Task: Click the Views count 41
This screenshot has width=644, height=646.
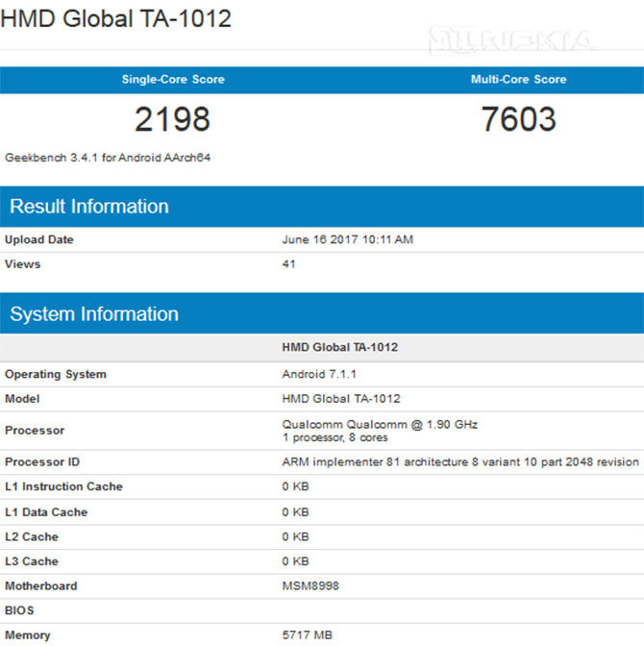Action: pyautogui.click(x=289, y=264)
